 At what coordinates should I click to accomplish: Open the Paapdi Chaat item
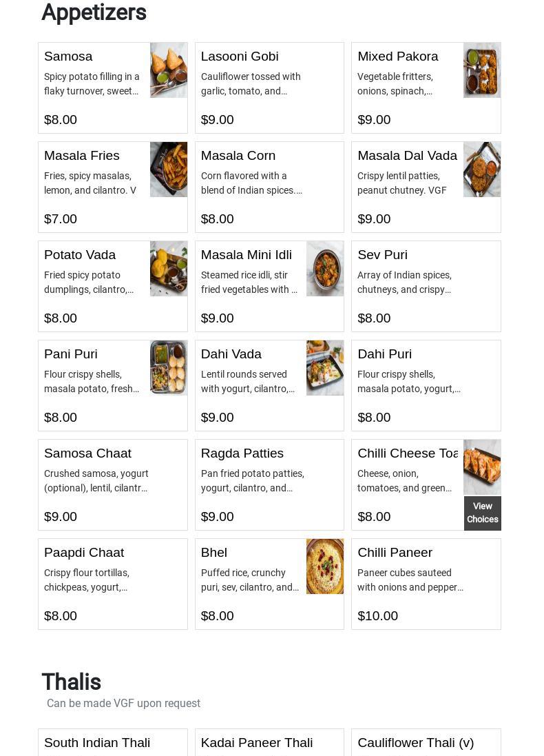[x=84, y=553]
